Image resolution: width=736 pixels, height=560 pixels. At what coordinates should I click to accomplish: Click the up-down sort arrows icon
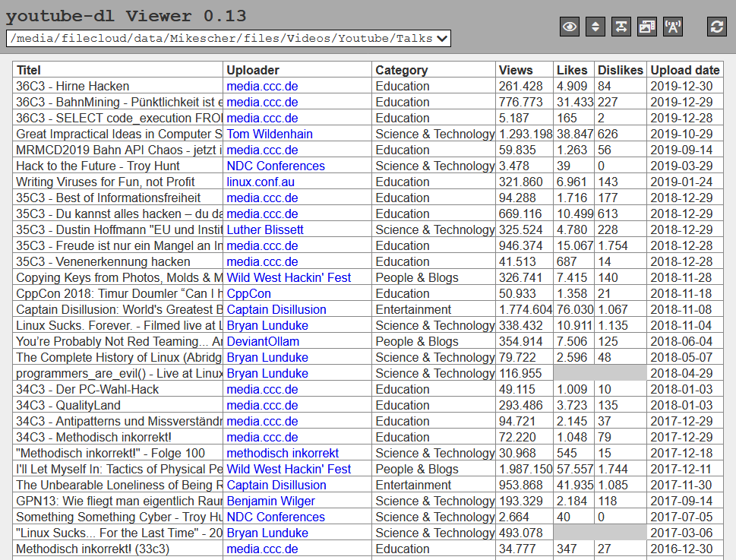click(595, 27)
